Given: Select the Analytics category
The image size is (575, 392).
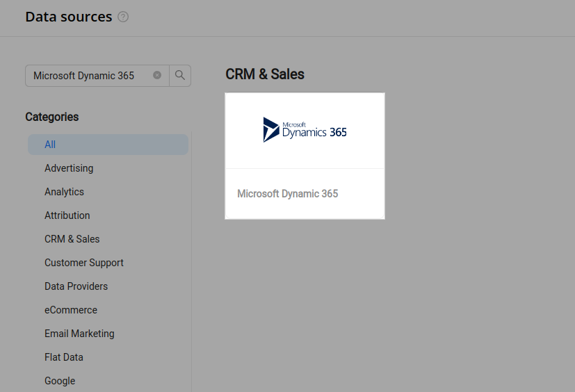Looking at the screenshot, I should [x=64, y=192].
